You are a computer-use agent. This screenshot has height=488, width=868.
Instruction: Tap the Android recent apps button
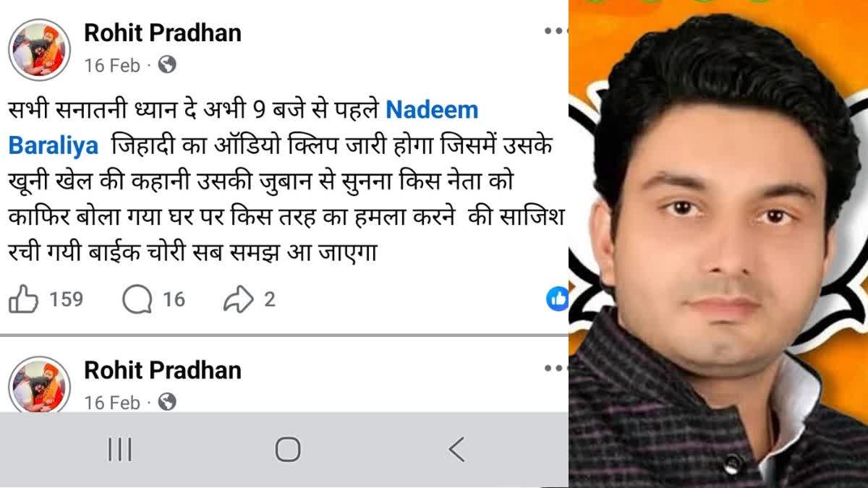point(119,450)
